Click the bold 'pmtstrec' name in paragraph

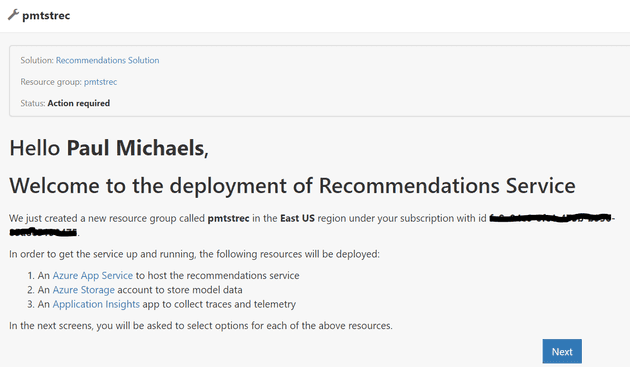click(228, 218)
